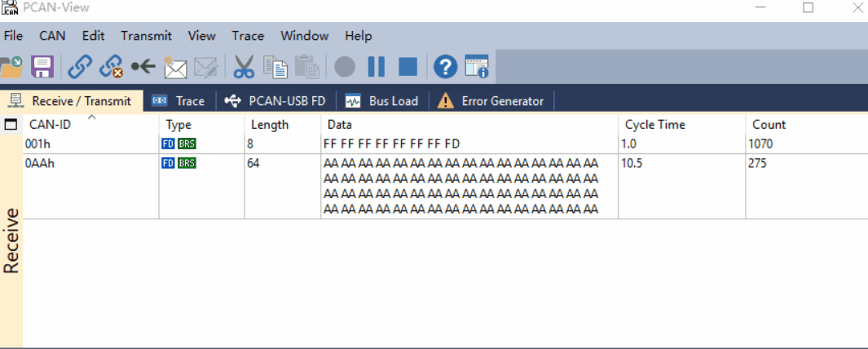
Task: Switch to the Error Generator tab
Action: coord(491,101)
